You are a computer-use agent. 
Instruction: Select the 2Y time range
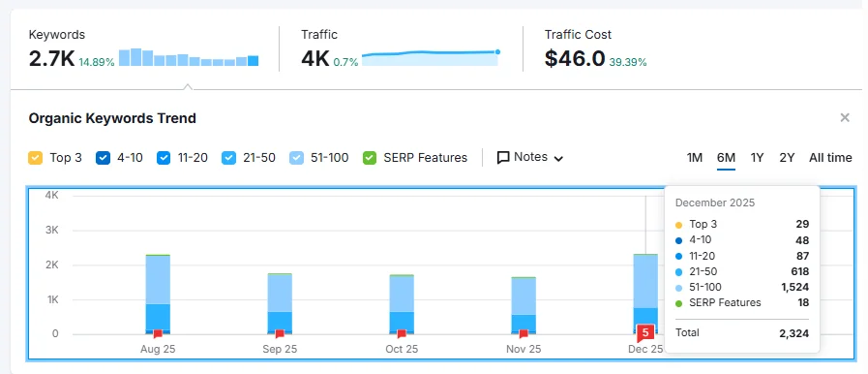tap(787, 157)
